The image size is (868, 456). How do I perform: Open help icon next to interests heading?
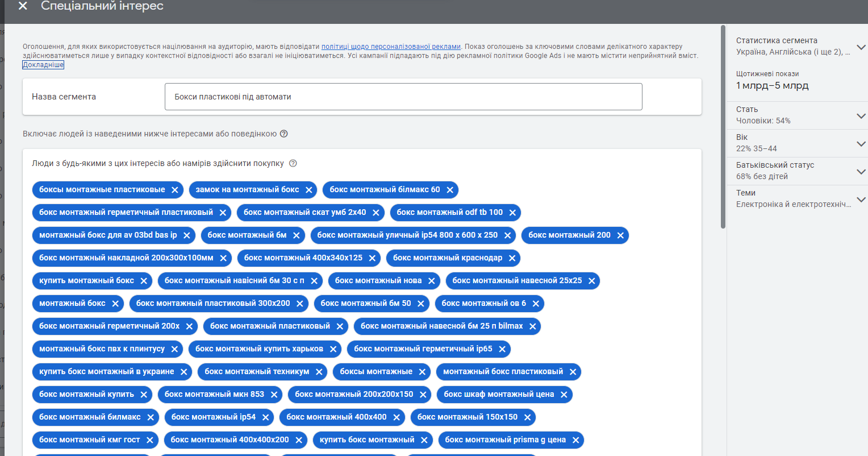pos(284,134)
